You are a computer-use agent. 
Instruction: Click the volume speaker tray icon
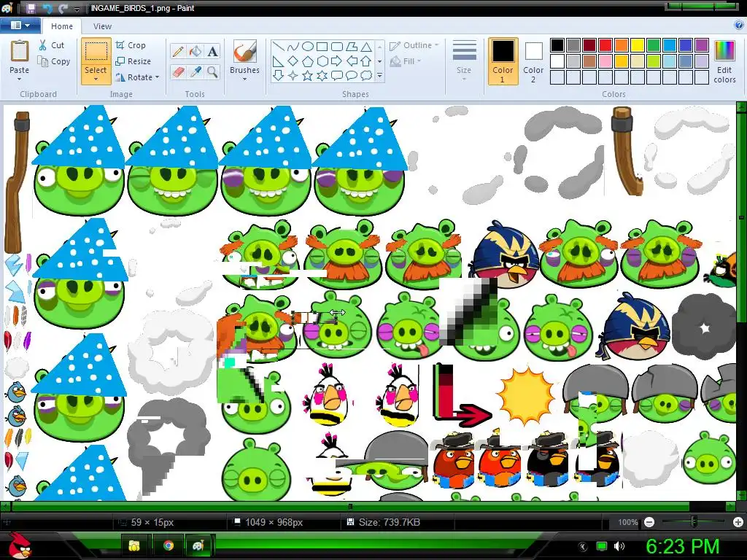pos(619,546)
